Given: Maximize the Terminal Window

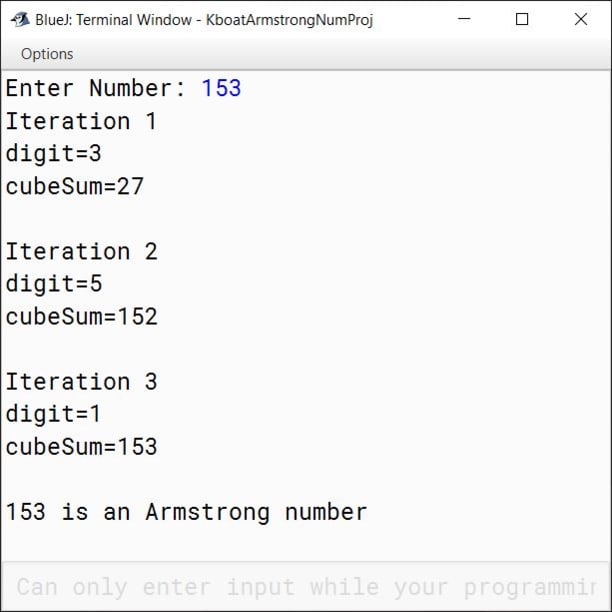Looking at the screenshot, I should tap(522, 19).
